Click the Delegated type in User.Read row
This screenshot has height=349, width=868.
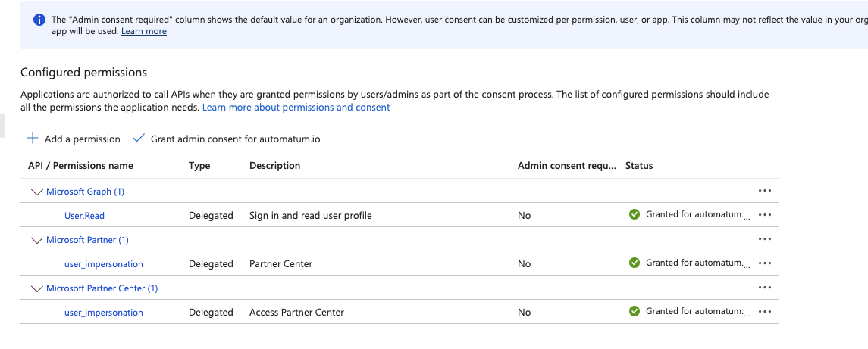pyautogui.click(x=211, y=216)
